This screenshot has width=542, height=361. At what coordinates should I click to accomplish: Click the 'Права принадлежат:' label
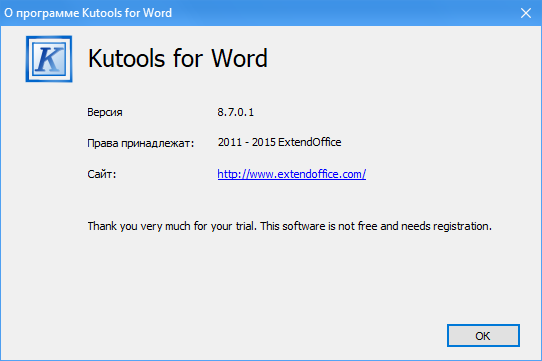click(x=141, y=143)
